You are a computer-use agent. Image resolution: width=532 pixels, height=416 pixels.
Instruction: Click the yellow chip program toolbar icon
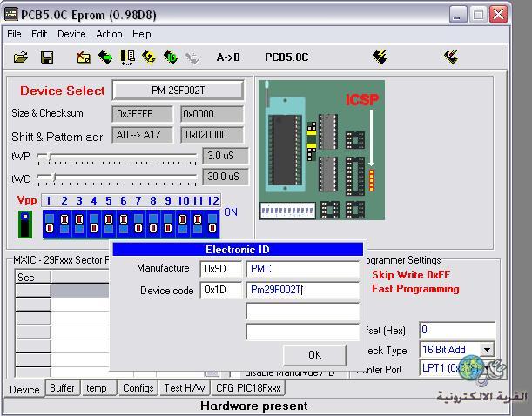(x=149, y=57)
